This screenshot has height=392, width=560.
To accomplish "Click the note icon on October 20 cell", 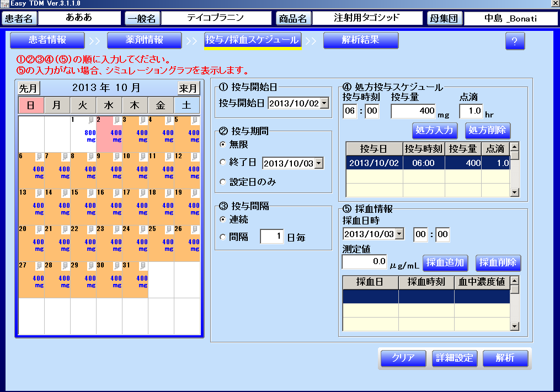I will pyautogui.click(x=39, y=229).
